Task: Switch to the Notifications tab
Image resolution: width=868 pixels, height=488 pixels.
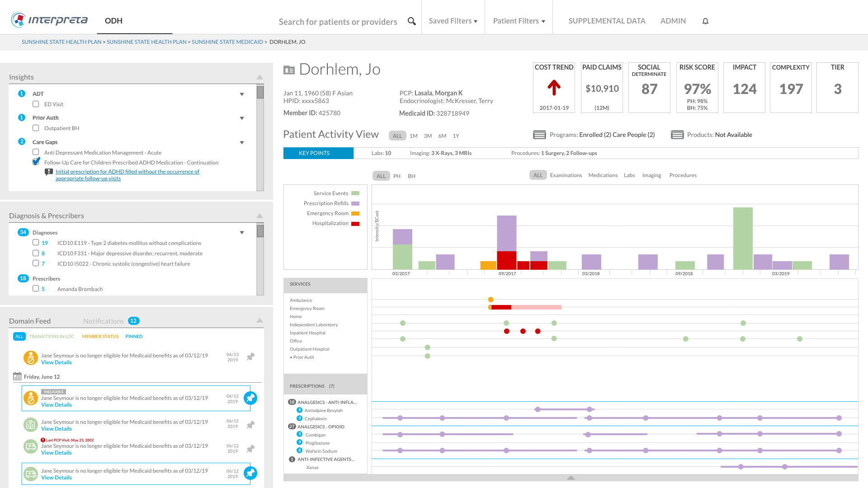Action: tap(104, 321)
